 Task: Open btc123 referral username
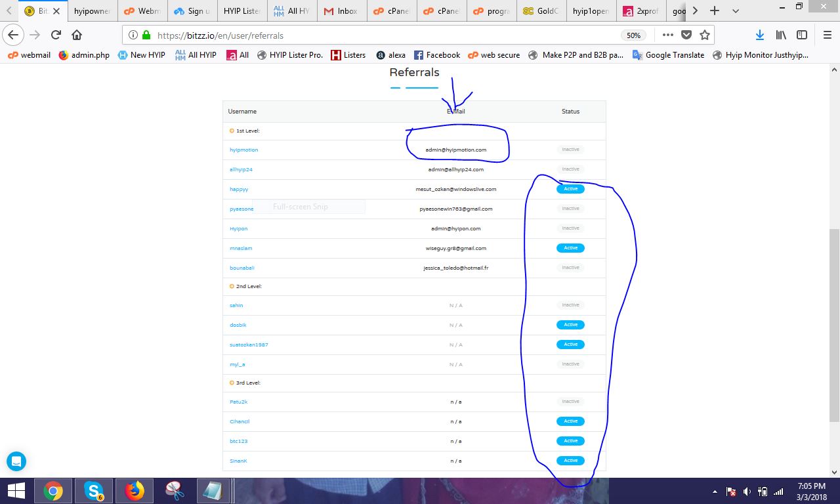click(x=238, y=441)
